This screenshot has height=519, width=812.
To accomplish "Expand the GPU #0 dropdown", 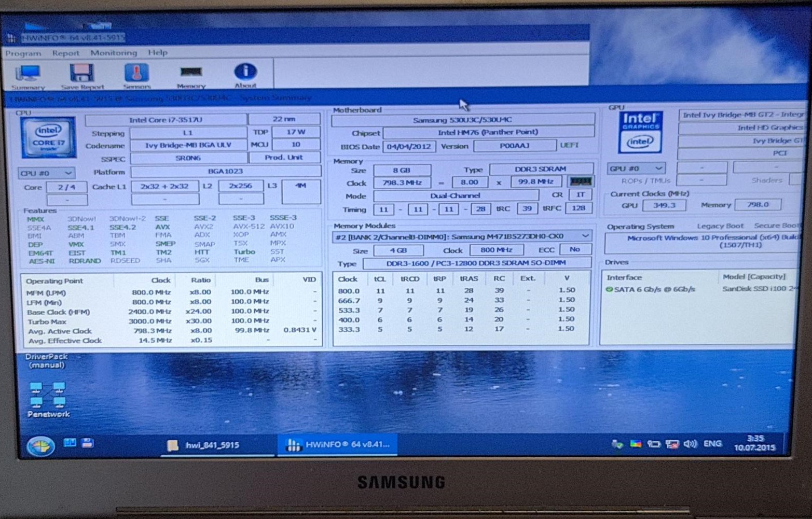I will [636, 169].
